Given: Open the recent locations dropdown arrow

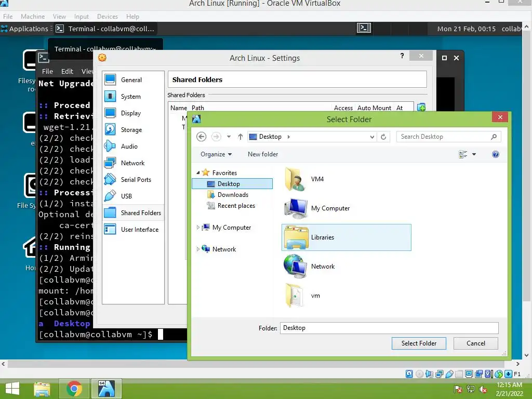Looking at the screenshot, I should (229, 137).
